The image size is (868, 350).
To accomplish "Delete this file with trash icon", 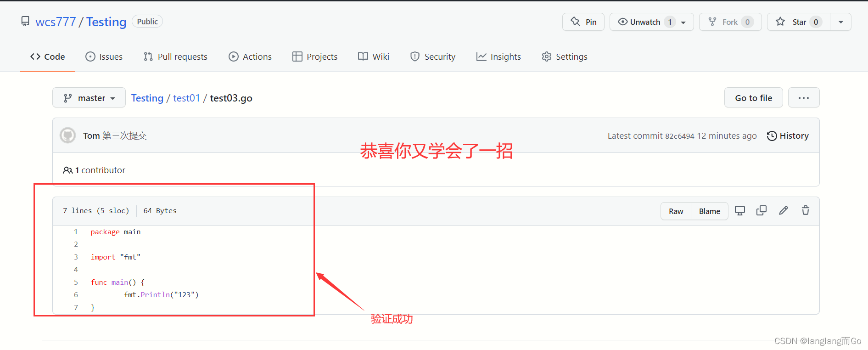I will tap(806, 210).
